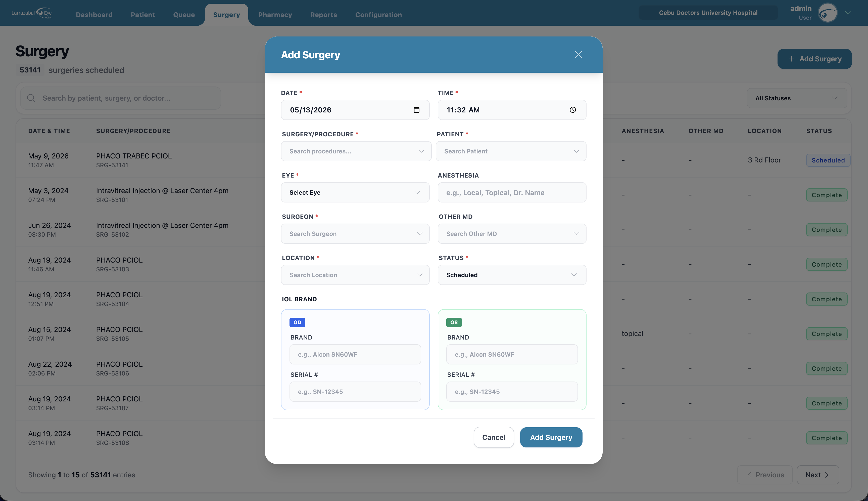Click the Location column header
This screenshot has width=868, height=501.
(x=764, y=131)
